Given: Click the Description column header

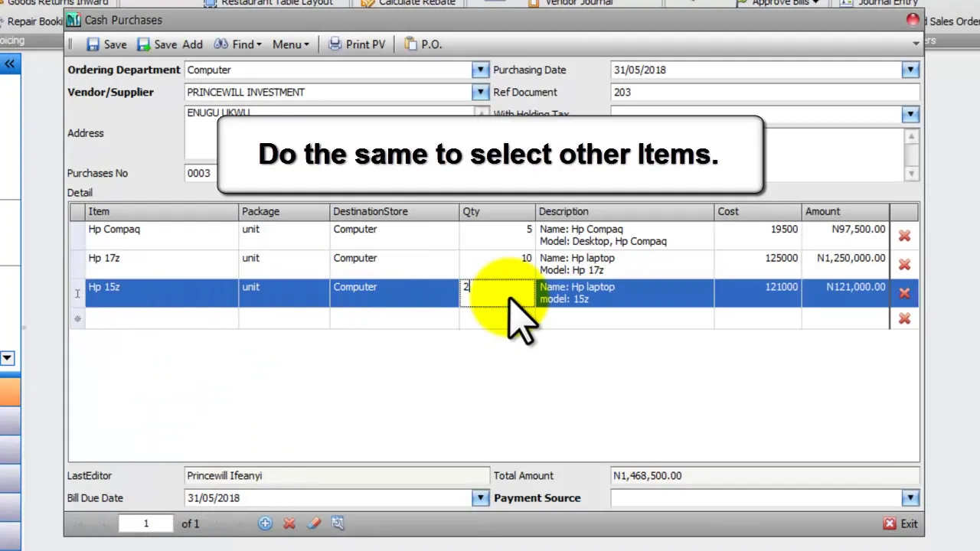Looking at the screenshot, I should pos(625,211).
